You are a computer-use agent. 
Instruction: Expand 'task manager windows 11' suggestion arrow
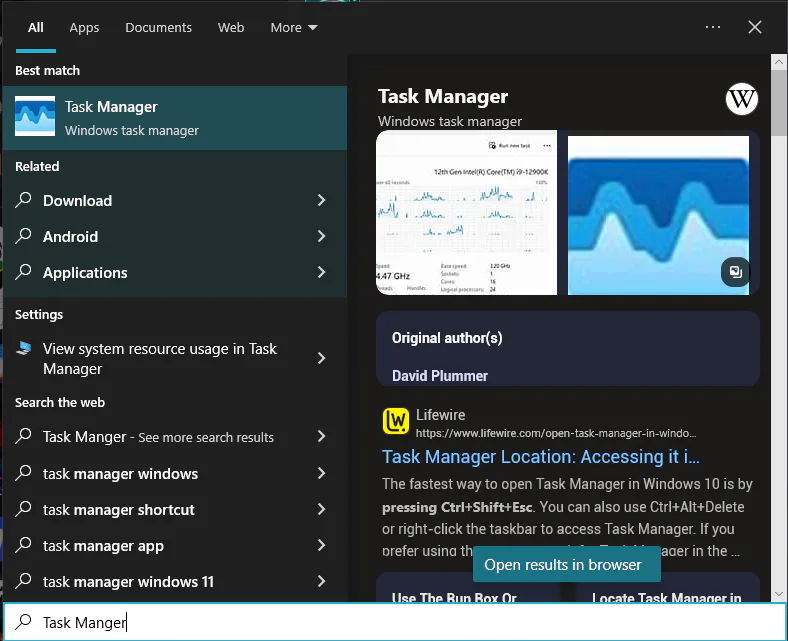click(322, 581)
